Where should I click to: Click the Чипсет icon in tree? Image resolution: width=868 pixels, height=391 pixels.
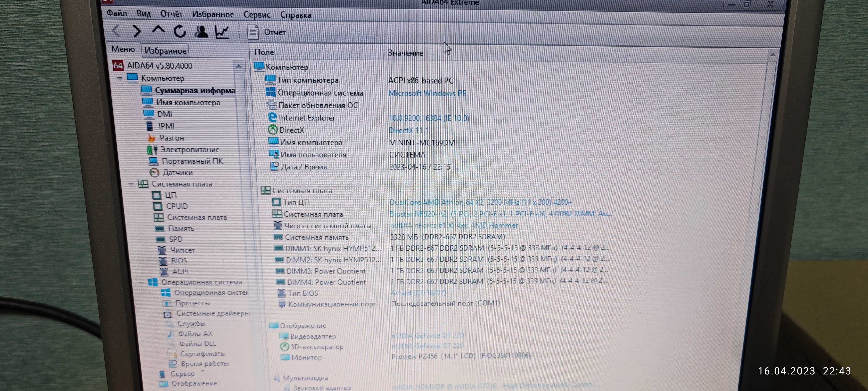[162, 250]
